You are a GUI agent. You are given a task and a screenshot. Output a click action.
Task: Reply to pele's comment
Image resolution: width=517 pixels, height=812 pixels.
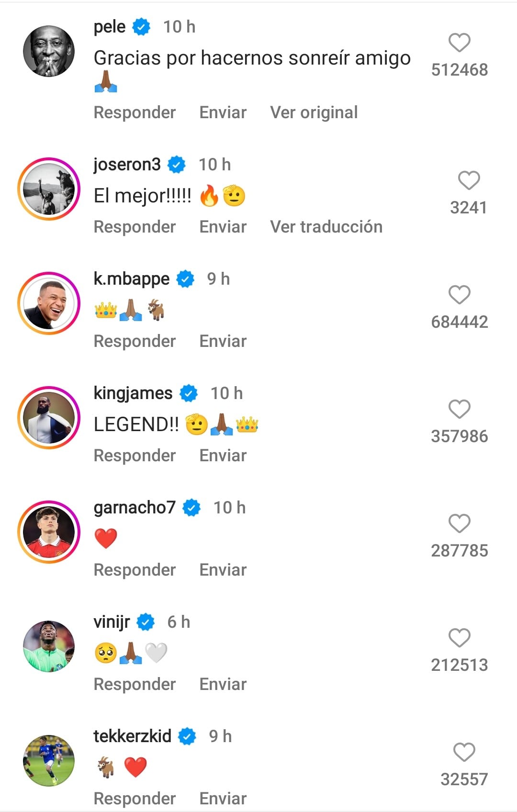tap(135, 112)
